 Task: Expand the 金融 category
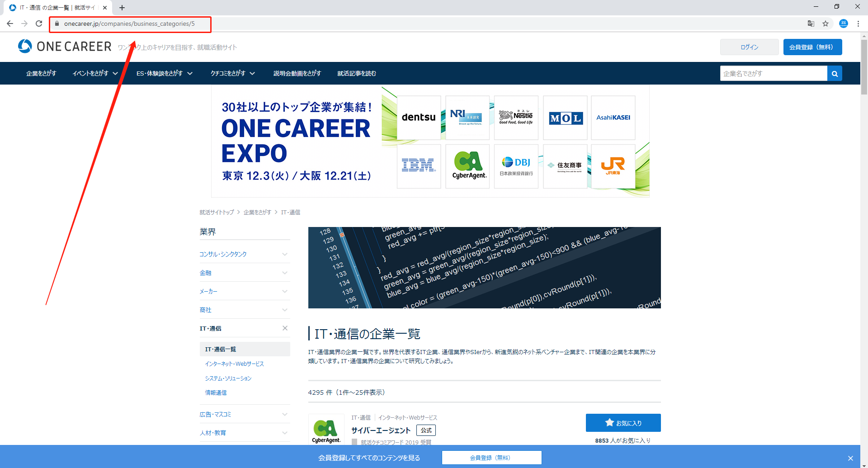click(244, 273)
